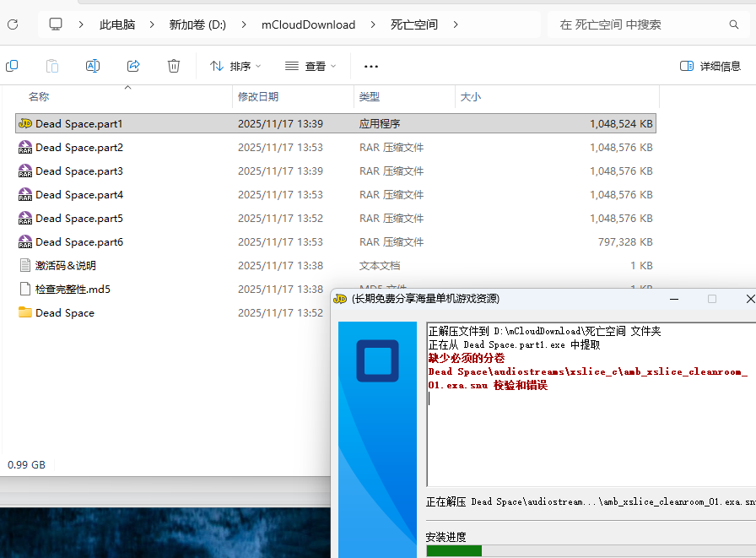Viewport: 756px width, 558px height.
Task: Click the search magnifier icon
Action: (x=733, y=24)
